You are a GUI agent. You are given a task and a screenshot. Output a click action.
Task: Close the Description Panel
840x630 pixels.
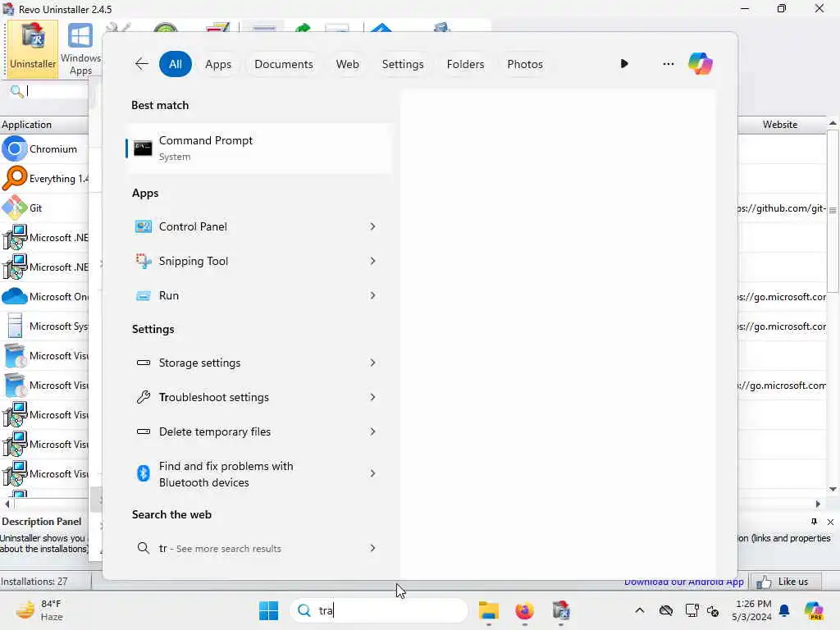(830, 522)
